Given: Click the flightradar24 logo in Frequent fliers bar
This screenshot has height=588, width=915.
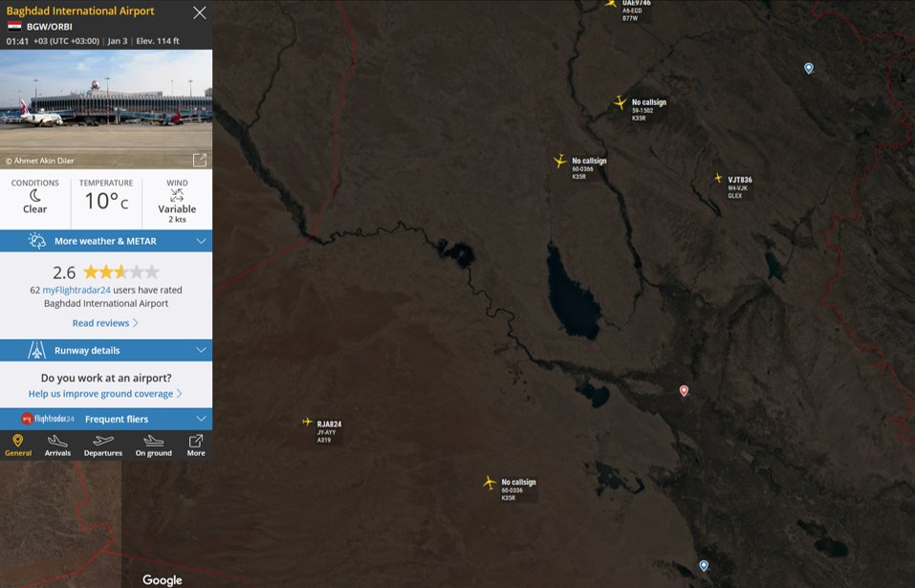Looking at the screenshot, I should tap(48, 419).
